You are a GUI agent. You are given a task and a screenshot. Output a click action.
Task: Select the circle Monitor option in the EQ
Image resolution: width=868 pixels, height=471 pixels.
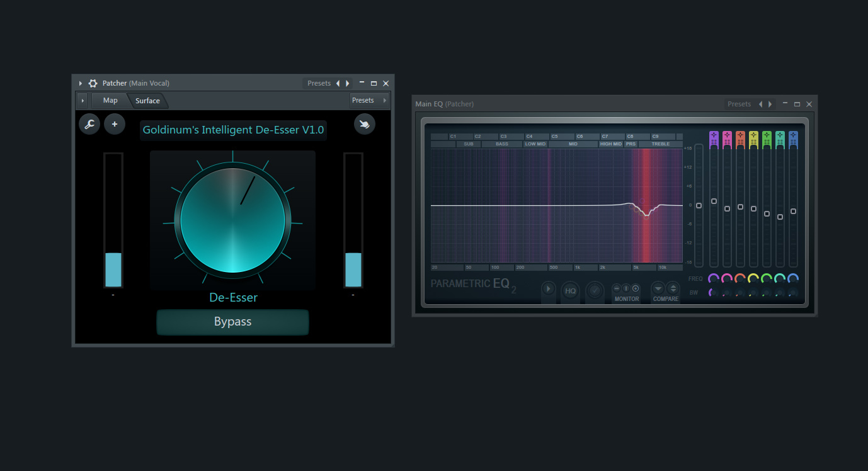pos(636,288)
